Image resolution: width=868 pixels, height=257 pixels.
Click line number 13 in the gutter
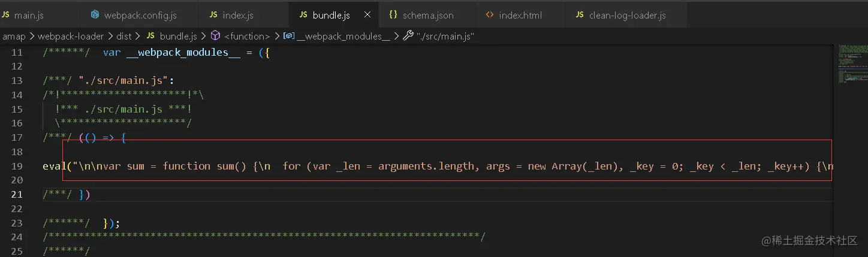(x=17, y=80)
